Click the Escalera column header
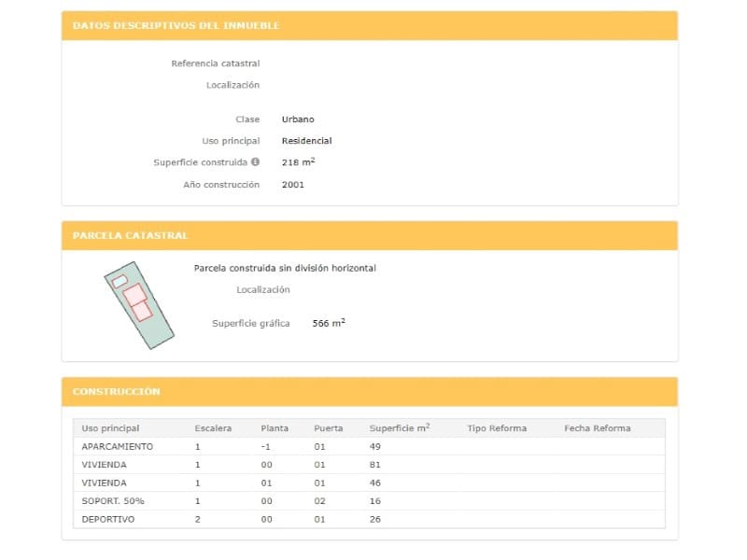The width and height of the screenshot is (747, 560). pyautogui.click(x=213, y=428)
